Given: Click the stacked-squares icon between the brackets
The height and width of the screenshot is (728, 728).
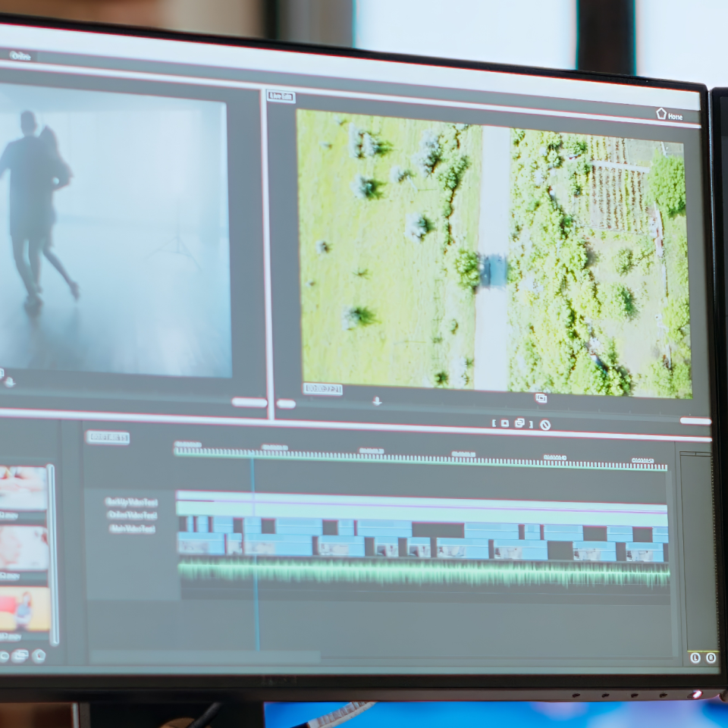Looking at the screenshot, I should pyautogui.click(x=520, y=423).
